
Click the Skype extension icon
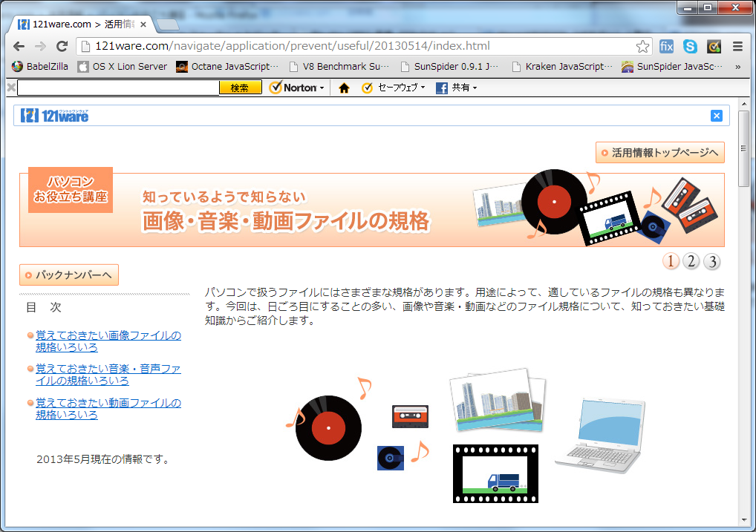[x=690, y=46]
